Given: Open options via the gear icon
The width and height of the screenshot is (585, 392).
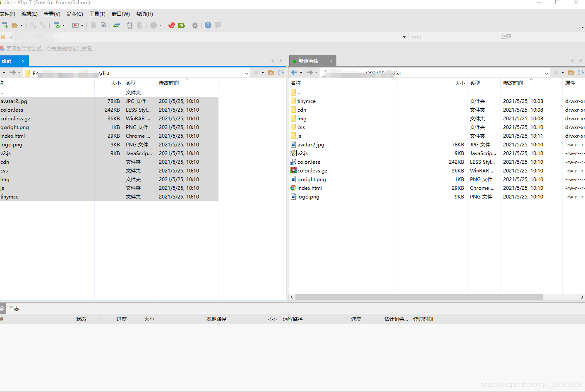Looking at the screenshot, I should click(x=195, y=25).
